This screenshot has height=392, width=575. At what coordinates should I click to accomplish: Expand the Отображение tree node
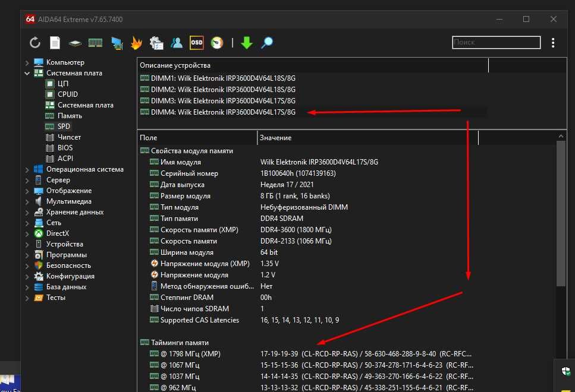27,191
